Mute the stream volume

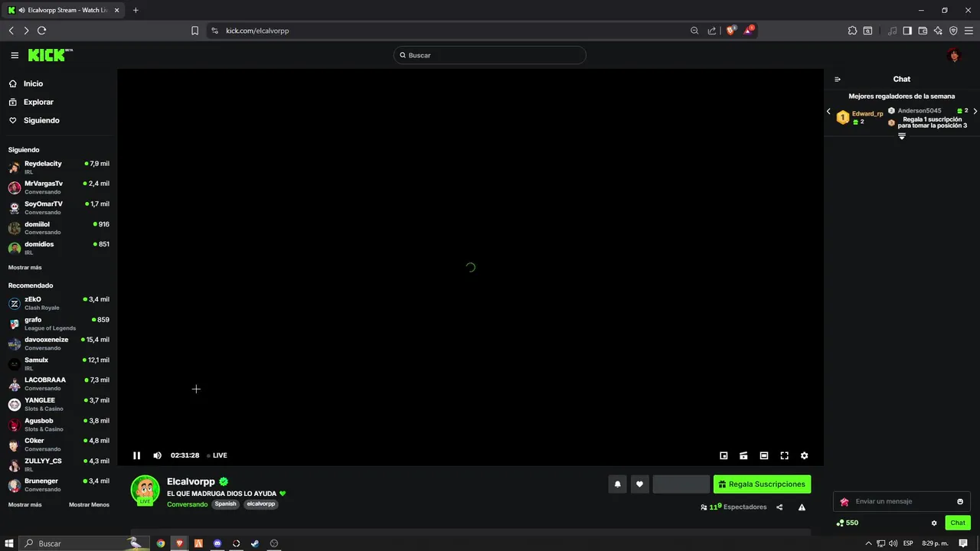pyautogui.click(x=157, y=455)
